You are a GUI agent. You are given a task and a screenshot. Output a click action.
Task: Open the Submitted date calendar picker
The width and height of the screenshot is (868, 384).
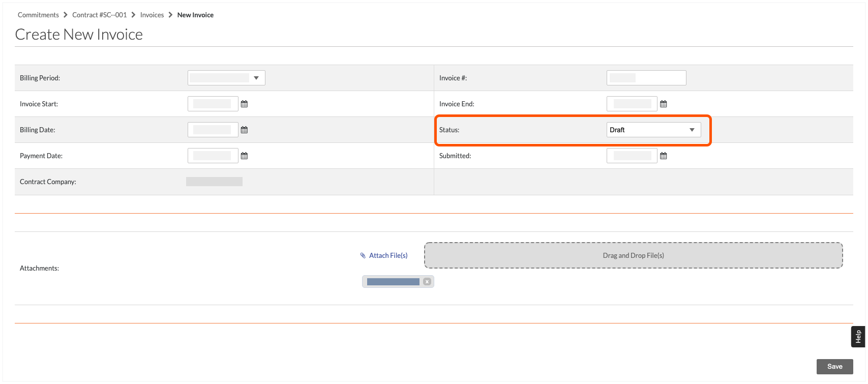663,156
